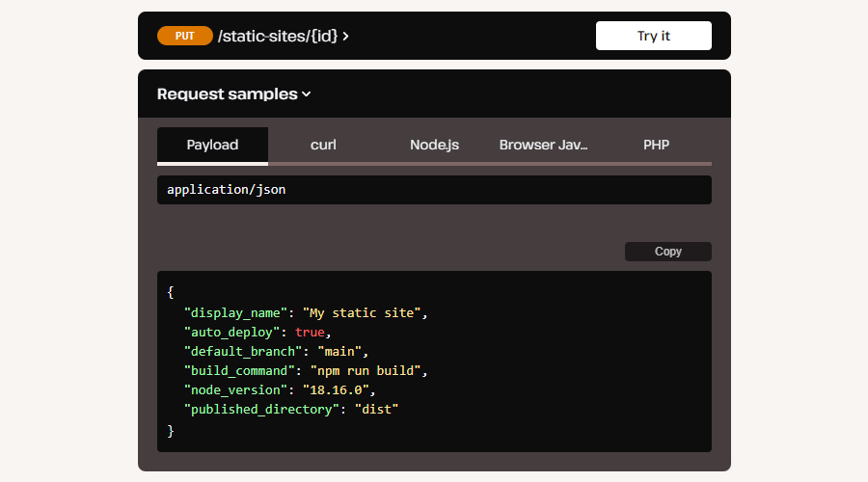Image resolution: width=868 pixels, height=482 pixels.
Task: Copy the payload with the Copy button
Action: click(x=667, y=252)
